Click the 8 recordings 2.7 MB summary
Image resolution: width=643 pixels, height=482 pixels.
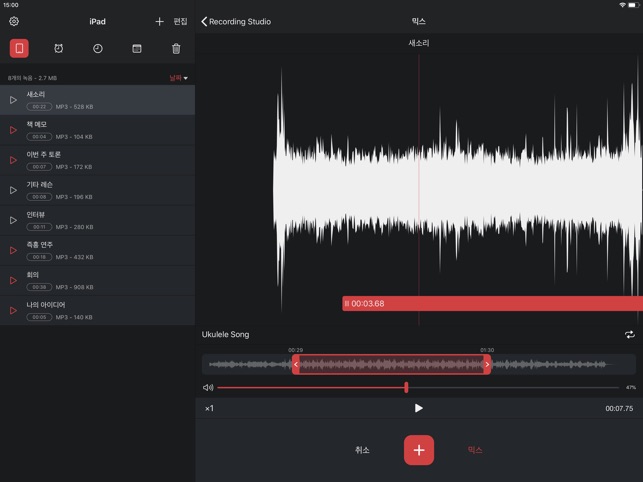32,78
